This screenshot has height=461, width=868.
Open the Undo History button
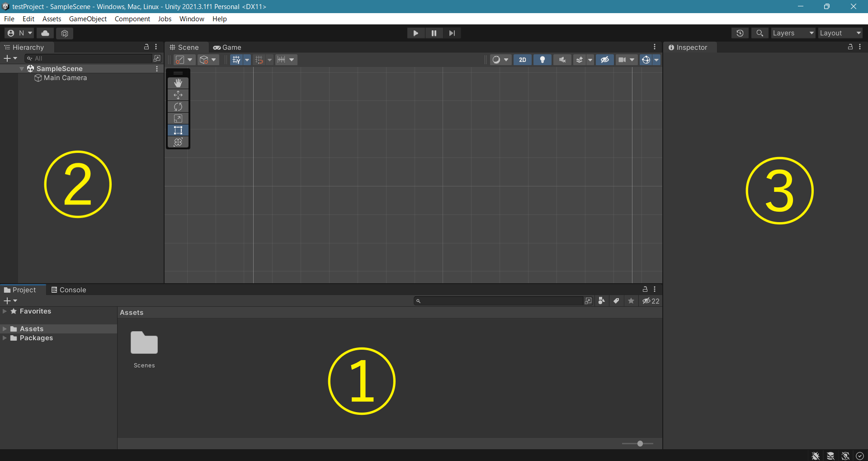pos(740,33)
